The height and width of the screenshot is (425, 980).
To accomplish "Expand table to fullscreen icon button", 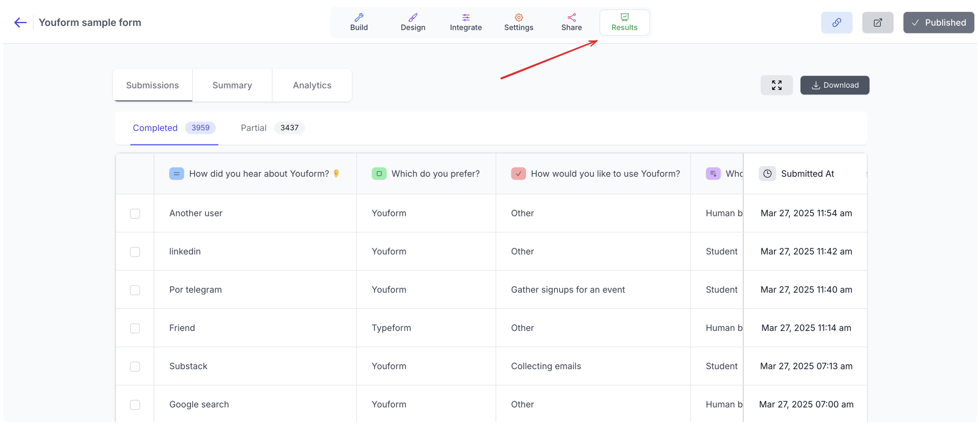I will point(777,85).
